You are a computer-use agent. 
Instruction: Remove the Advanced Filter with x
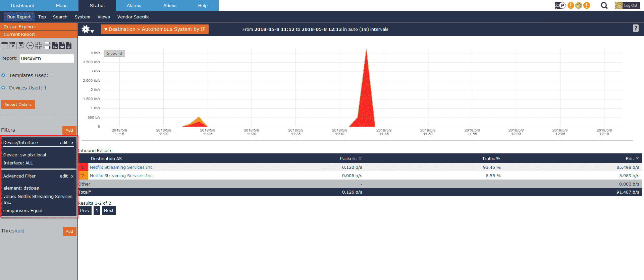72,176
